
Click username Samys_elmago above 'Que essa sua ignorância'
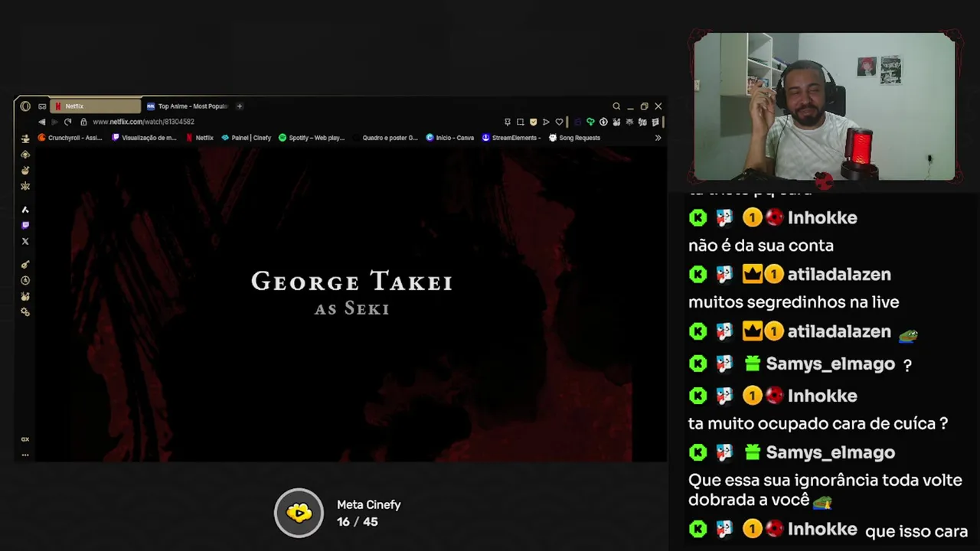(x=831, y=453)
